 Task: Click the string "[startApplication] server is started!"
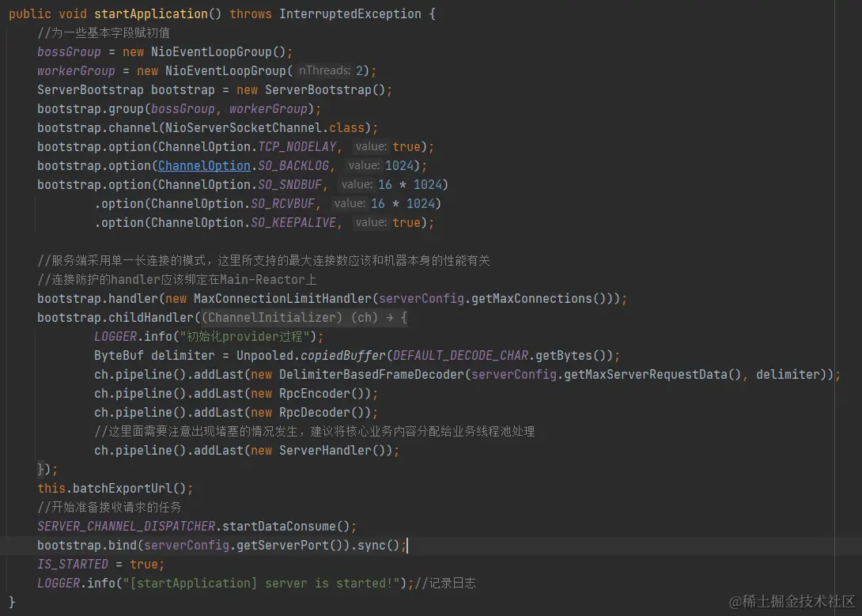click(261, 583)
